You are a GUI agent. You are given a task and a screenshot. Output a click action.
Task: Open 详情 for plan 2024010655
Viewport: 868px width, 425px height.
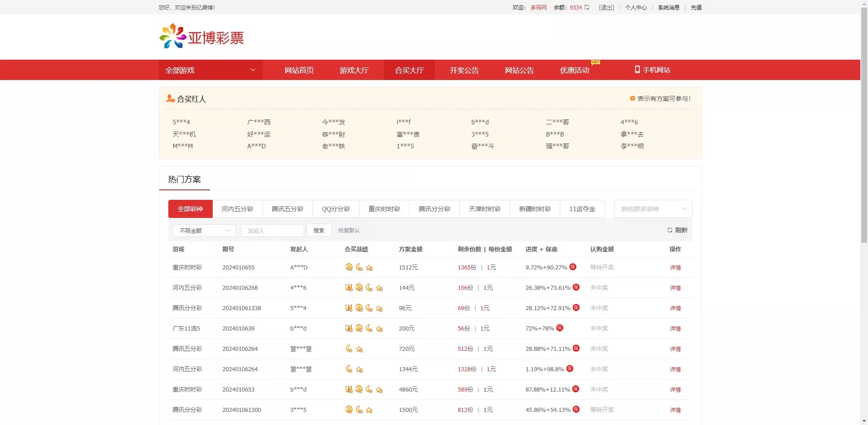[x=675, y=267]
